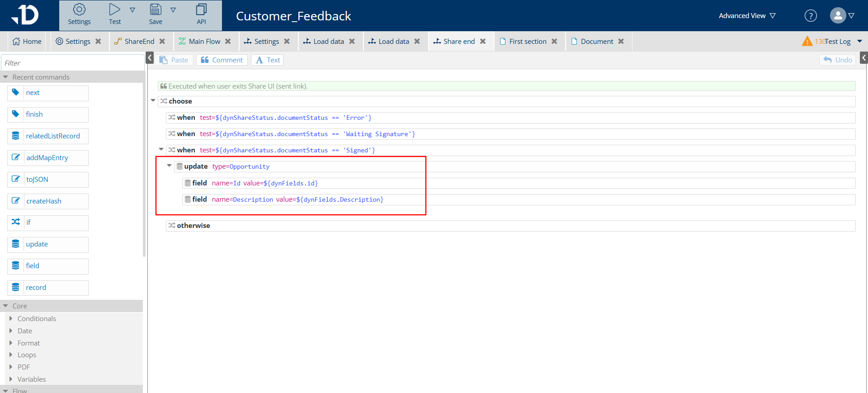Close the First section tab
The height and width of the screenshot is (393, 868).
[x=554, y=41]
